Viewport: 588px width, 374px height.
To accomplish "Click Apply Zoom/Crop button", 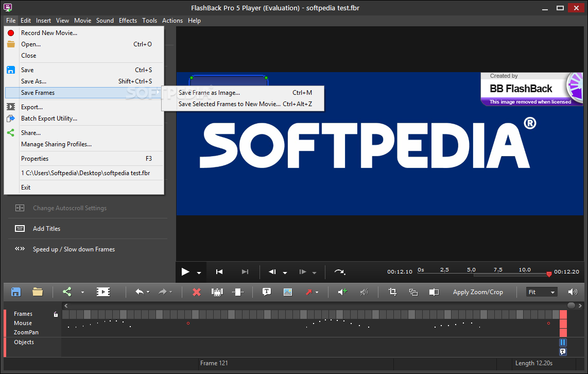I will coord(478,292).
